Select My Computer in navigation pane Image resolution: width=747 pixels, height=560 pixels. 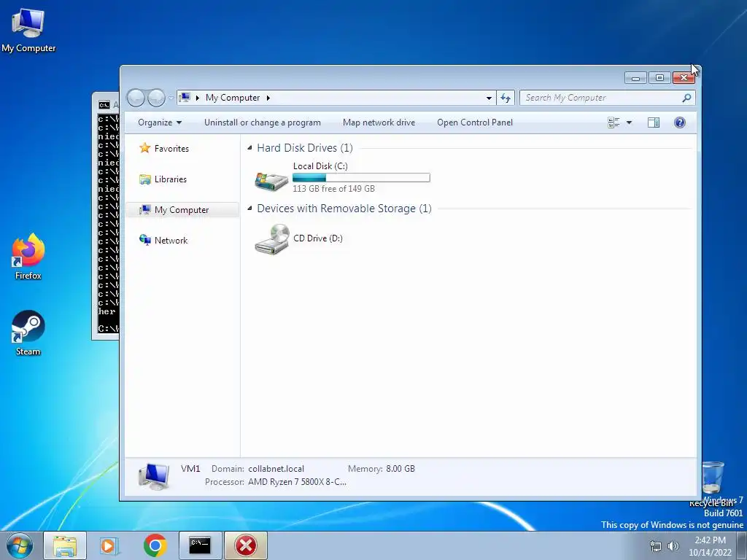[x=182, y=210]
